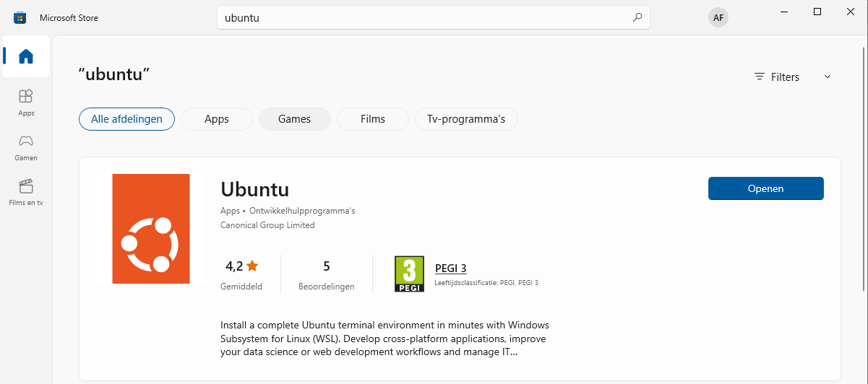Minimize the Microsoft Store window
Screen dimensions: 868x384
click(x=784, y=12)
